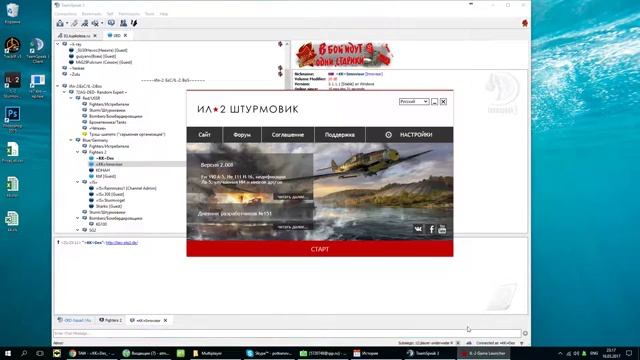Screen dimensions: 640x360
Task: Collapse the Blue/Germany channel
Action: [71, 140]
